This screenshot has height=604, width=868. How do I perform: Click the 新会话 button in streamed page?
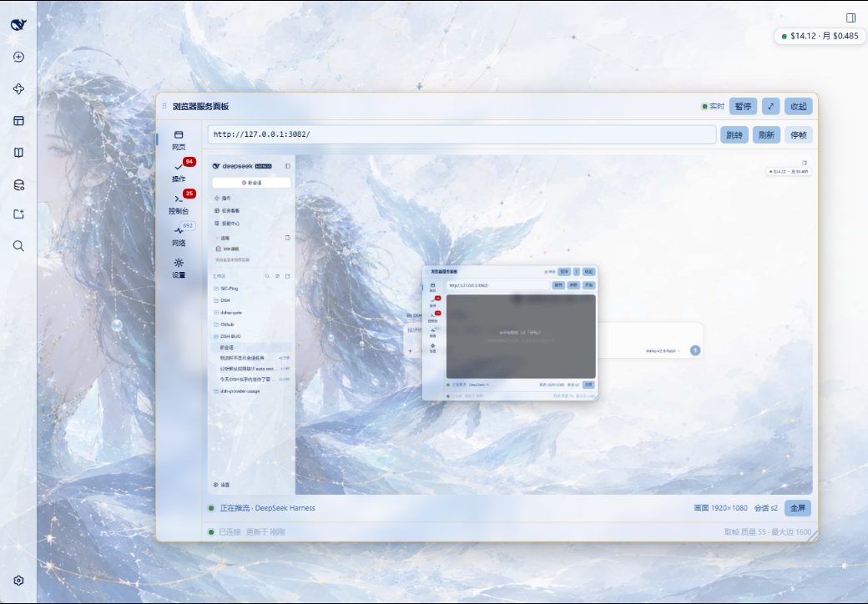pyautogui.click(x=251, y=183)
